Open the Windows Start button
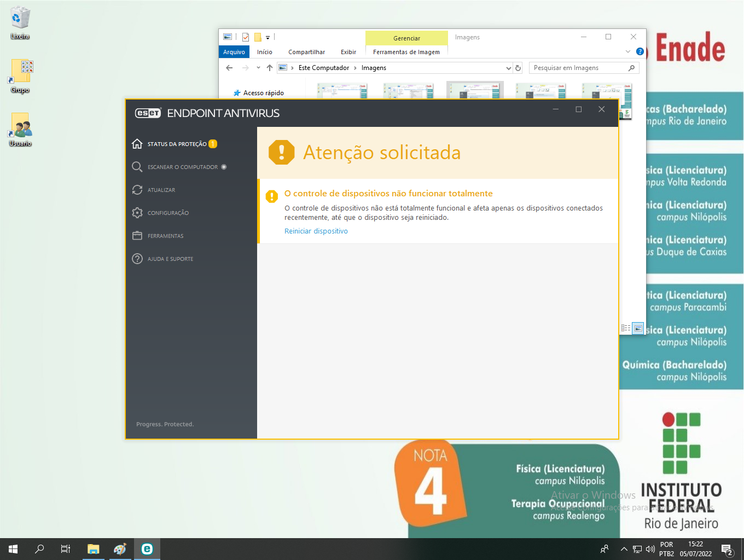The width and height of the screenshot is (744, 560). pos(13,549)
